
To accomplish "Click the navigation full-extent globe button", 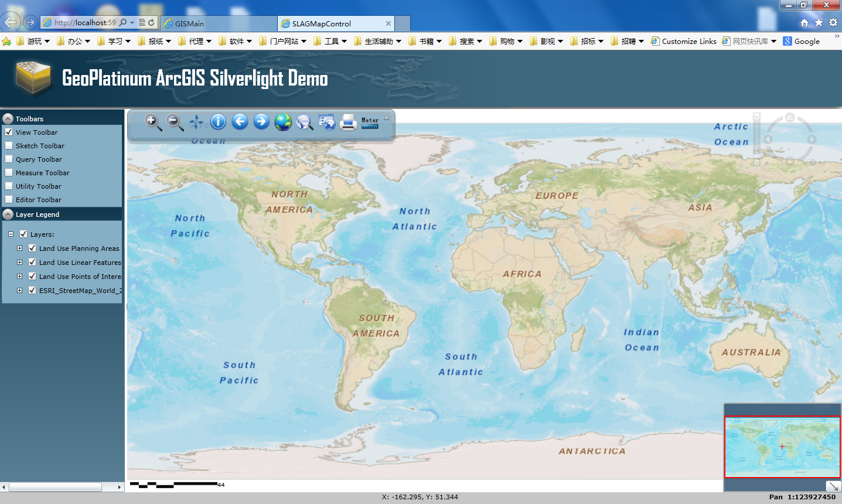I will (813, 162).
